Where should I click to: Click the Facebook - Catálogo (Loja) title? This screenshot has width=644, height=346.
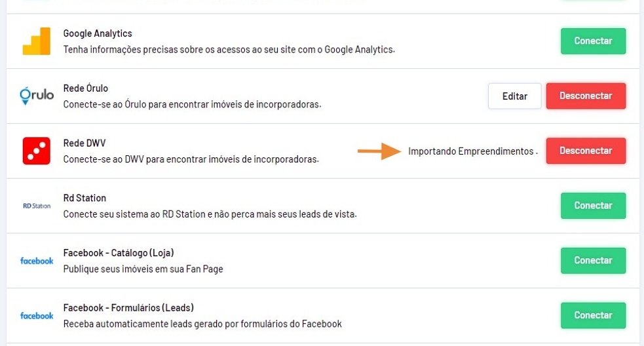[118, 253]
